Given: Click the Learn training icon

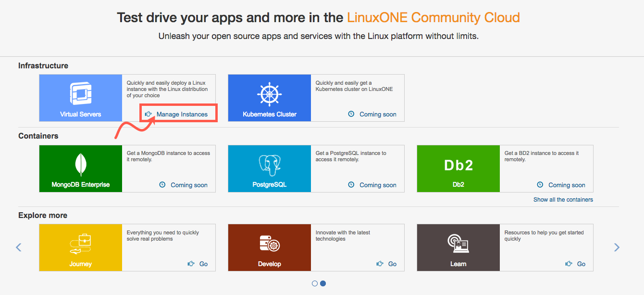Looking at the screenshot, I should (458, 244).
